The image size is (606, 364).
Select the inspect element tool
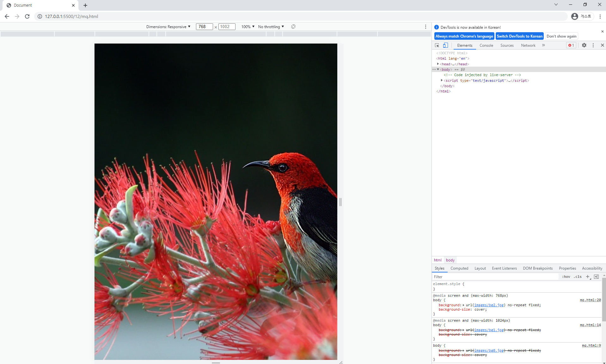coord(437,45)
